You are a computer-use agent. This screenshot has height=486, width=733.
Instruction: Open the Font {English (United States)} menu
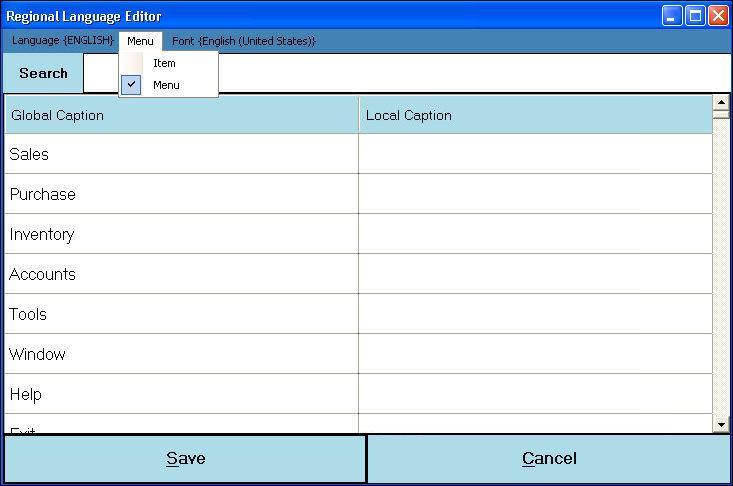click(x=243, y=41)
